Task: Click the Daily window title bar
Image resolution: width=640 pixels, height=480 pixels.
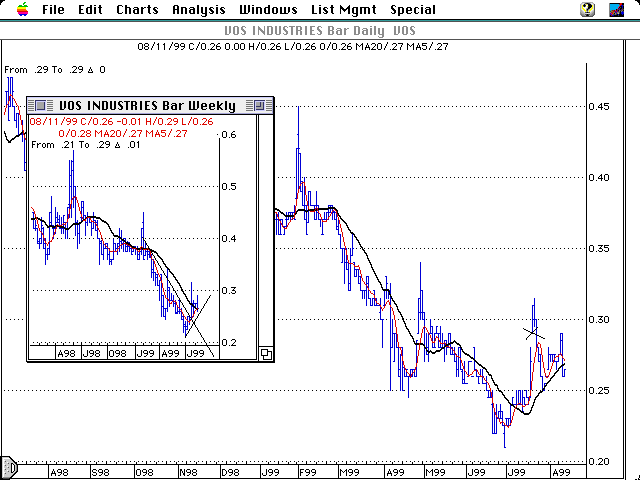Action: [320, 31]
